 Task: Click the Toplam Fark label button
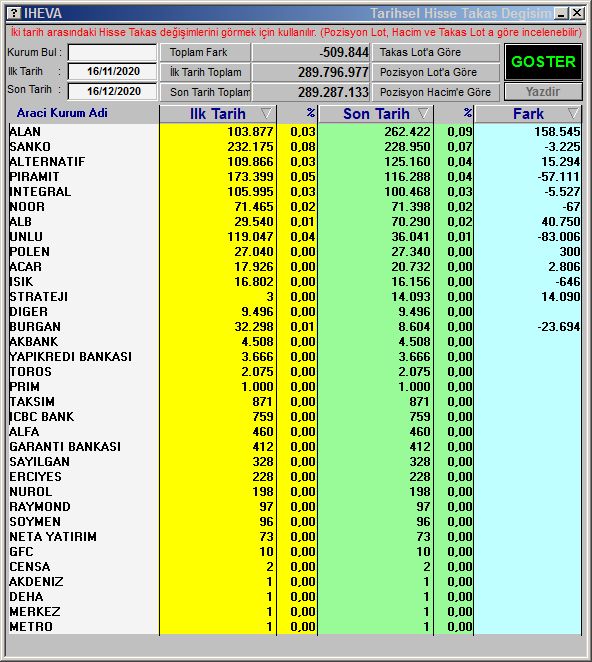click(x=205, y=52)
